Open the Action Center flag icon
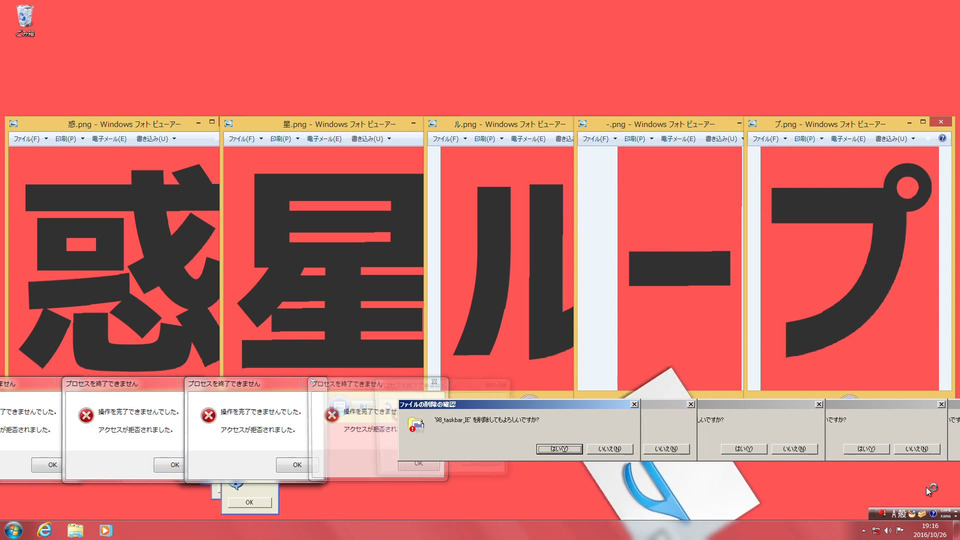960x540 pixels. click(900, 531)
